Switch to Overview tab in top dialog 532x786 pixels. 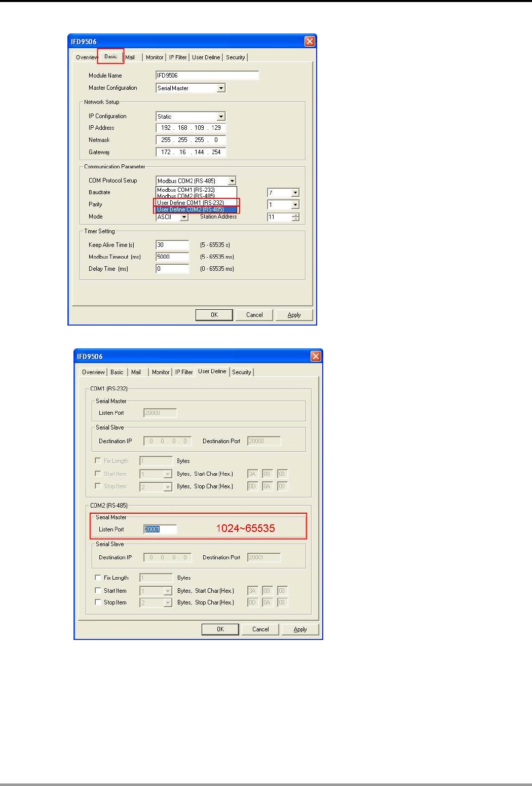coord(86,57)
